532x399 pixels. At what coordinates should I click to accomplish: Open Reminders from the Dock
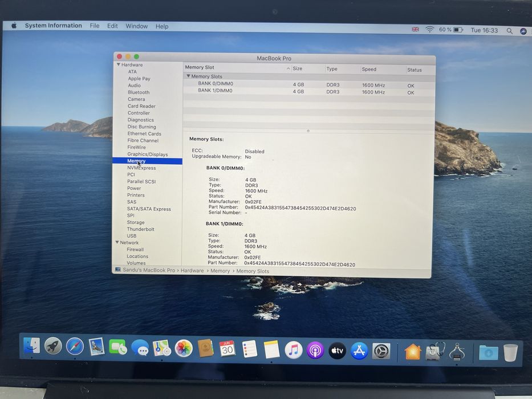click(x=250, y=349)
